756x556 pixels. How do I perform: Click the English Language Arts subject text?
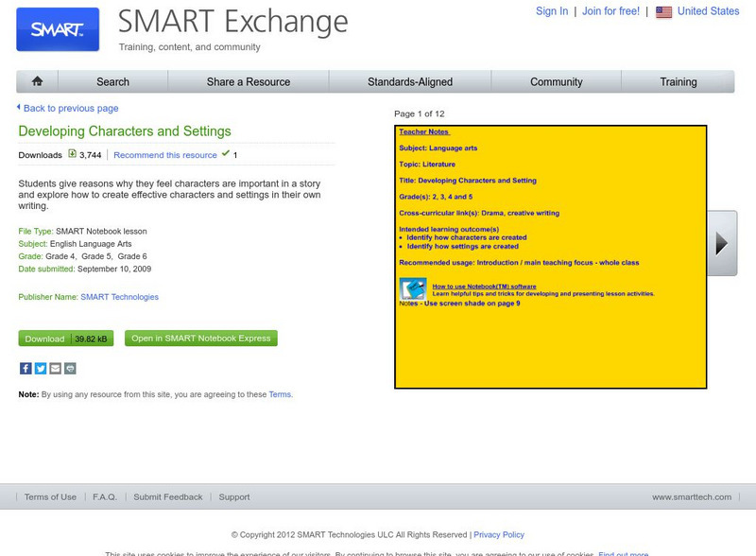(x=91, y=244)
